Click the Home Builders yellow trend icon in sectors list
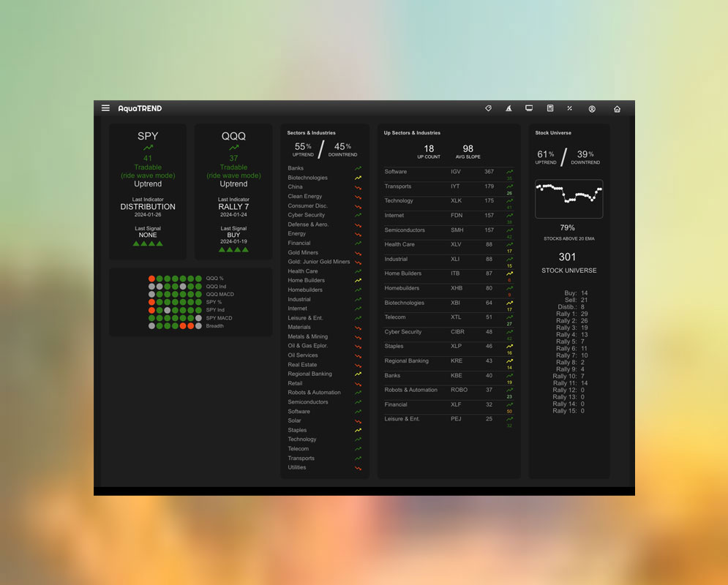728x585 pixels. pyautogui.click(x=358, y=281)
